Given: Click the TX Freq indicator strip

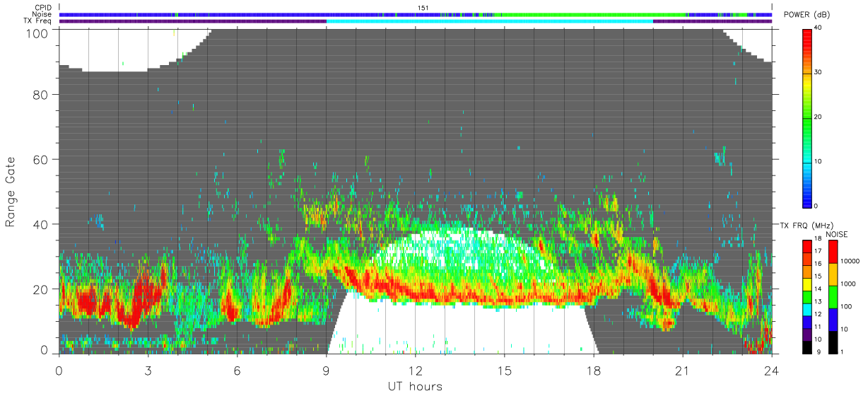Looking at the screenshot, I should pyautogui.click(x=416, y=21).
